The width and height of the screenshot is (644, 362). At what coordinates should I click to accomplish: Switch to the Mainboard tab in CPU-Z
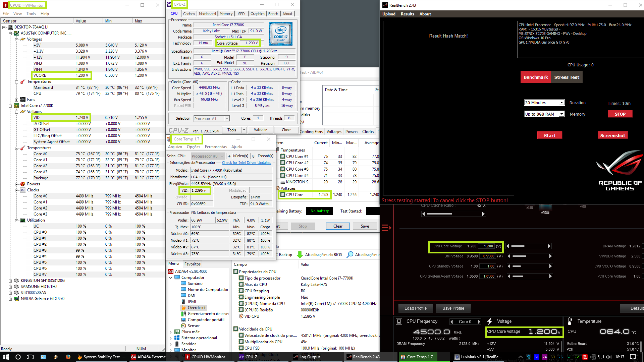(207, 14)
